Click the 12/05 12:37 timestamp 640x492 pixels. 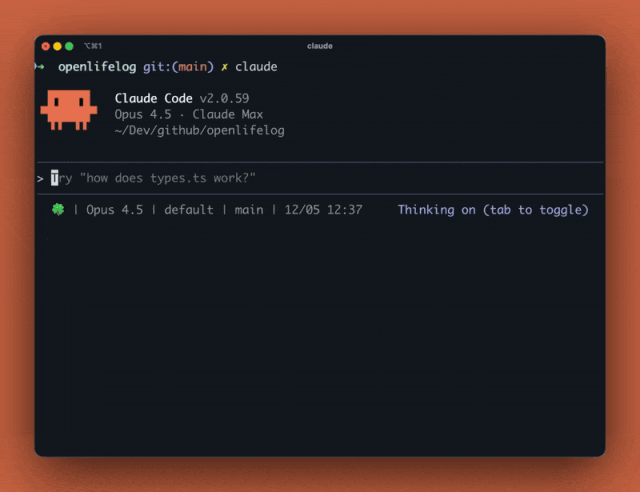pyautogui.click(x=323, y=210)
